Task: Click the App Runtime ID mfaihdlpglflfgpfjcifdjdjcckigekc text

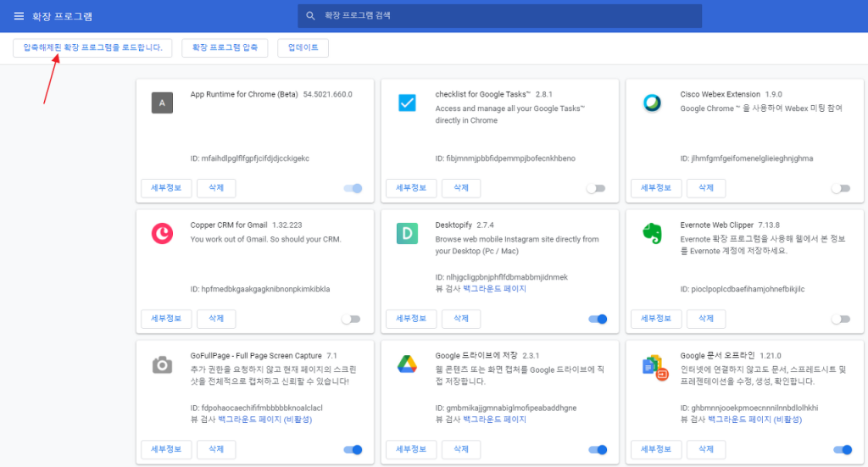Action: point(250,158)
